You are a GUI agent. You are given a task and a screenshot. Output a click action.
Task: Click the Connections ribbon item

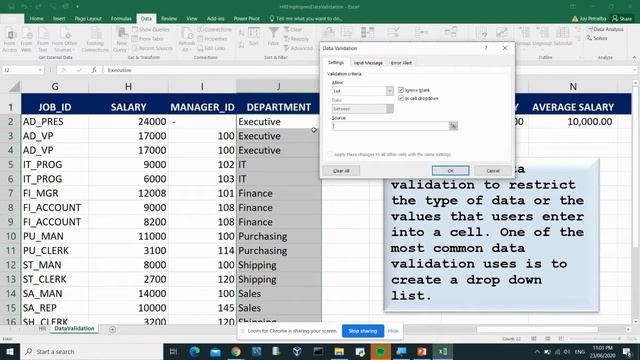click(215, 29)
